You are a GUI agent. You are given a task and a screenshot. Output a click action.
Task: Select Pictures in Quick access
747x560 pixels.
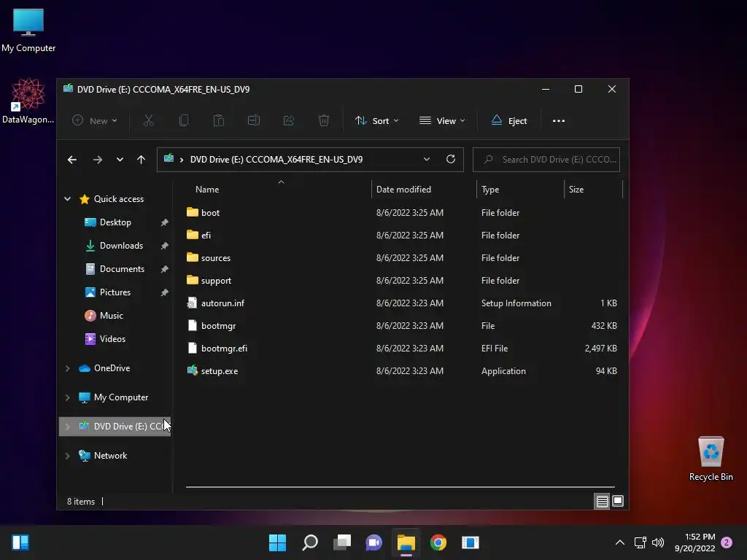(x=115, y=292)
